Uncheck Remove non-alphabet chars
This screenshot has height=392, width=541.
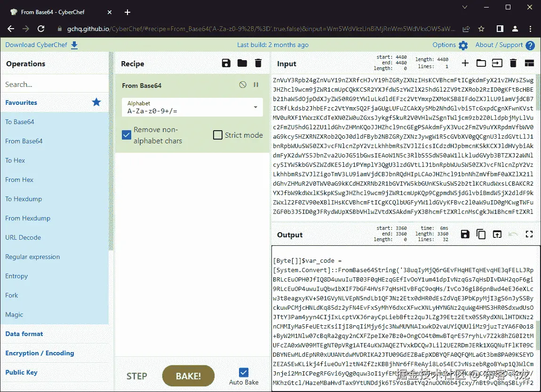click(x=126, y=135)
